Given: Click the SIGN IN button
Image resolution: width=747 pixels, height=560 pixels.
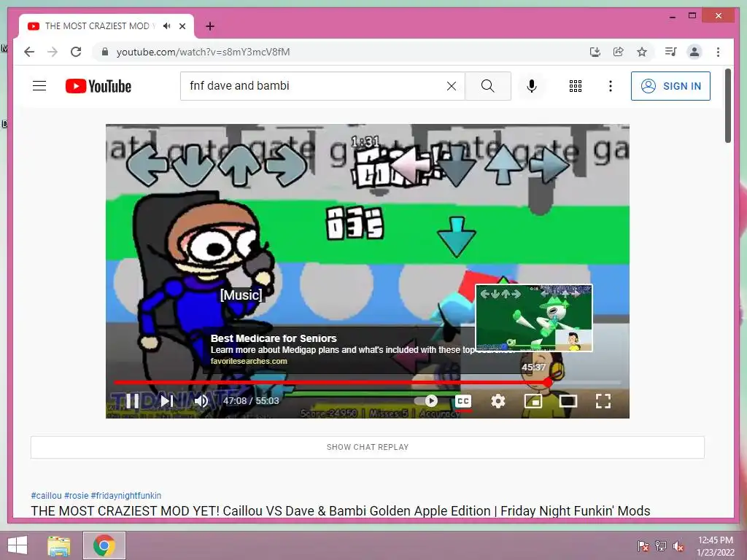Looking at the screenshot, I should coord(670,86).
